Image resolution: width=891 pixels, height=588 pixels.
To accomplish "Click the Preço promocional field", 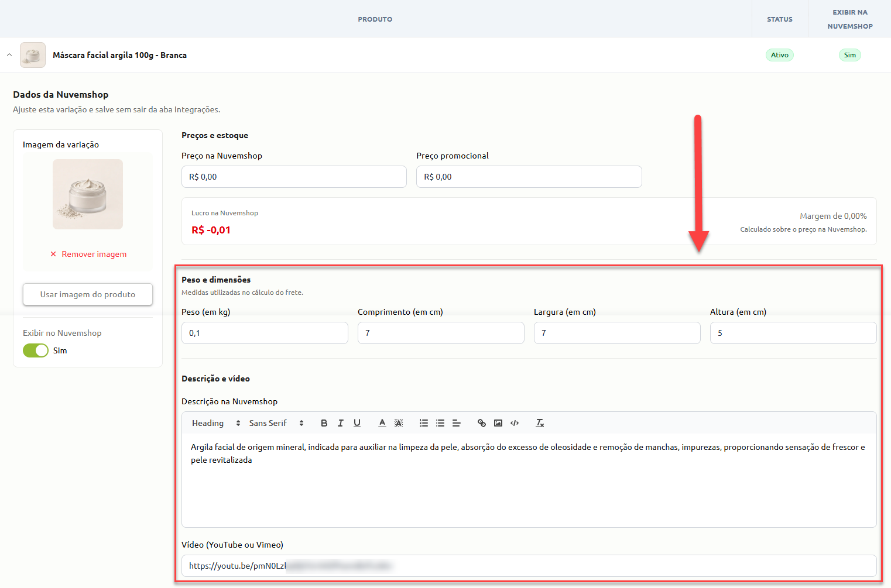I will pos(529,177).
